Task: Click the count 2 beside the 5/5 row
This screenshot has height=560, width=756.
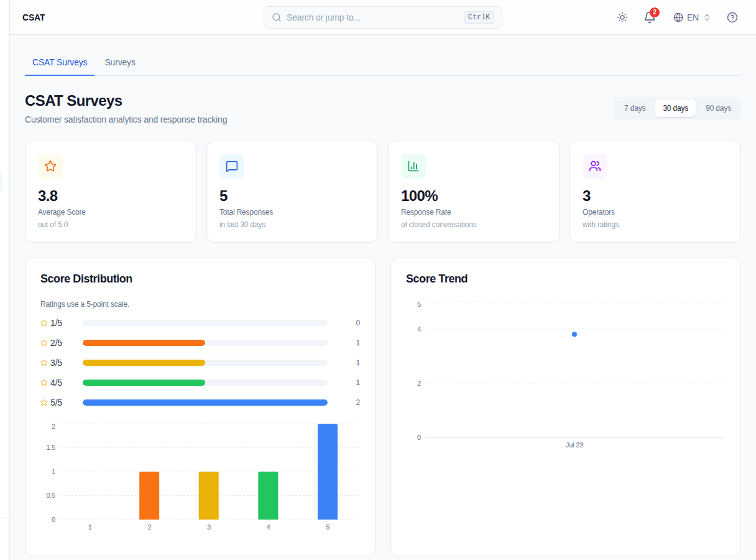Action: [x=358, y=403]
